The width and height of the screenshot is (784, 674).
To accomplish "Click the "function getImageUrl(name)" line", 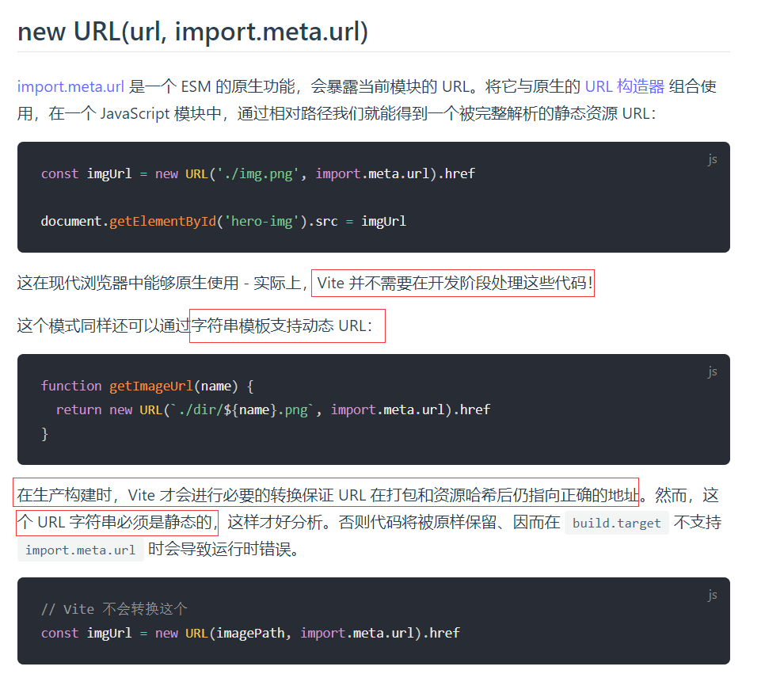I will 147,386.
